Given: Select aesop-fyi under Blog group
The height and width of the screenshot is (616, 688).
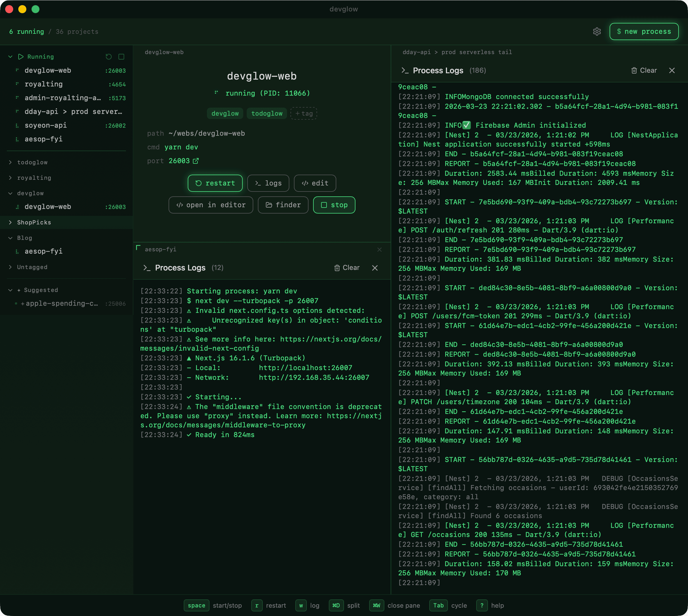Looking at the screenshot, I should pyautogui.click(x=67, y=252).
